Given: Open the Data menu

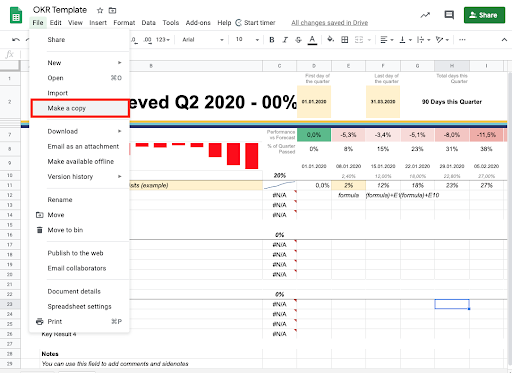Looking at the screenshot, I should (148, 23).
